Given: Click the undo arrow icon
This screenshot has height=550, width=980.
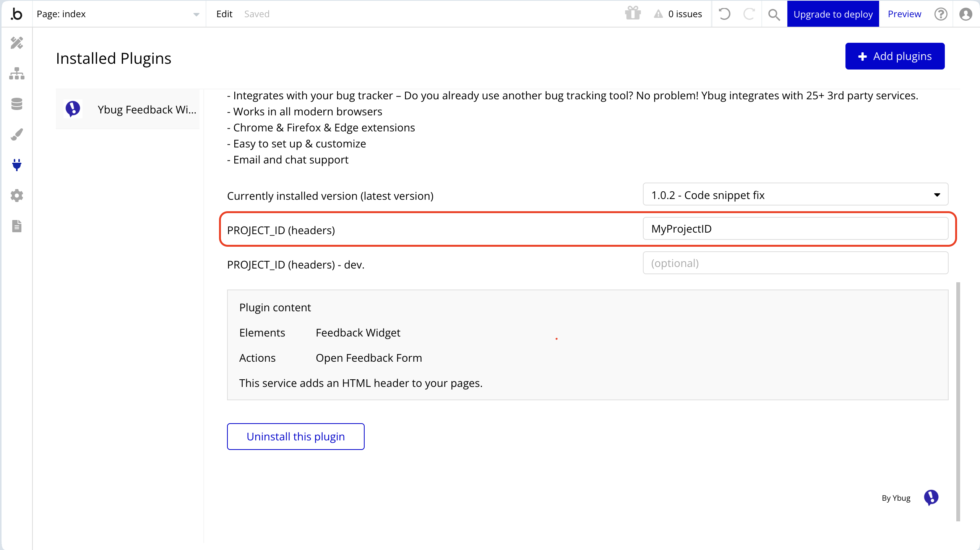Looking at the screenshot, I should pyautogui.click(x=724, y=14).
